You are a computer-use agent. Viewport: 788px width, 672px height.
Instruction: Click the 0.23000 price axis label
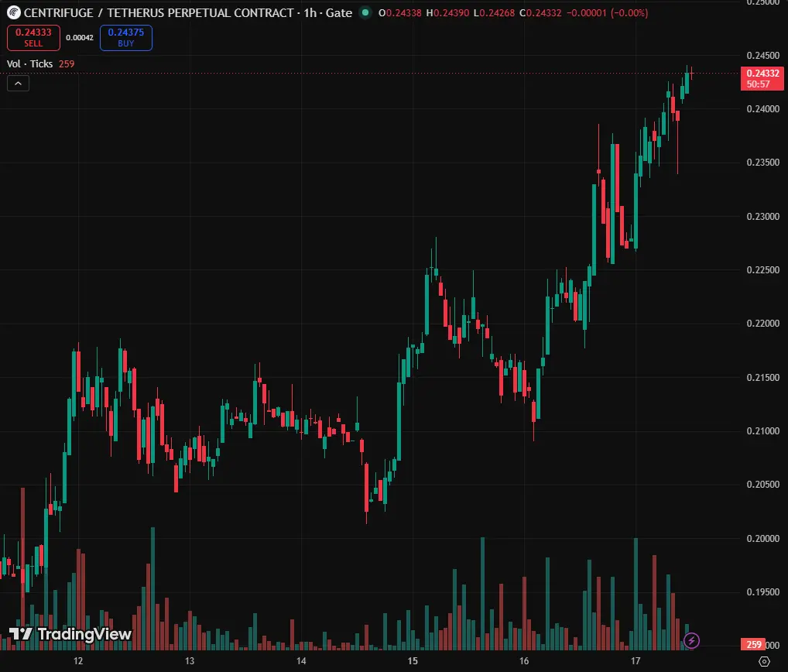[763, 216]
